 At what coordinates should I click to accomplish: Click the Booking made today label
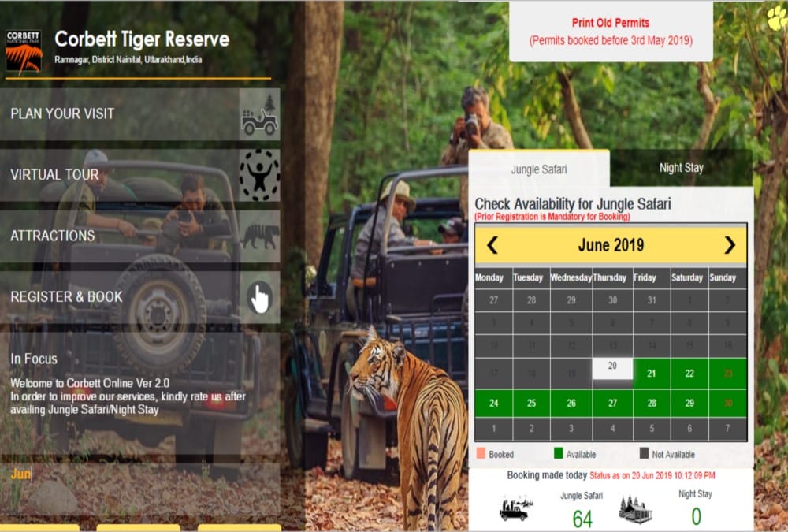coord(547,475)
